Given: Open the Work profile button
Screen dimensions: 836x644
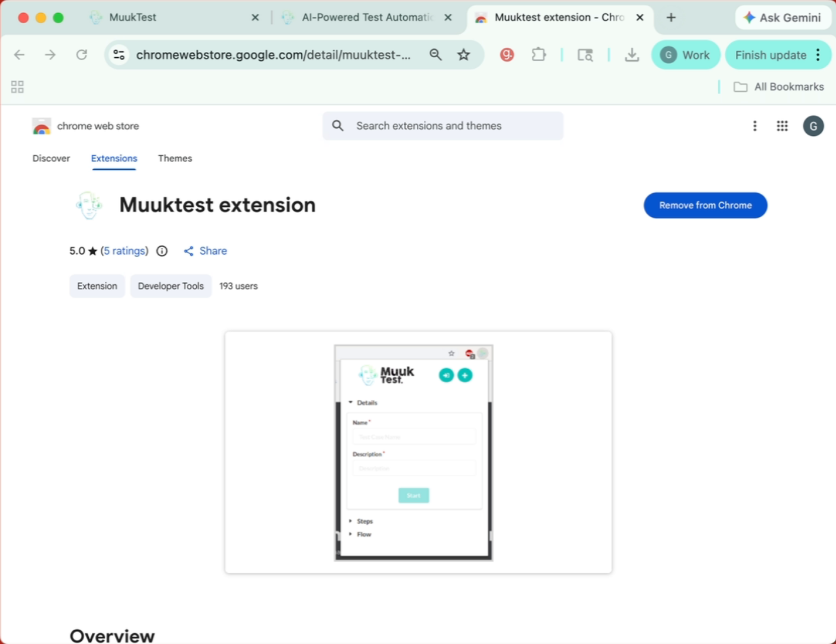Looking at the screenshot, I should [685, 55].
